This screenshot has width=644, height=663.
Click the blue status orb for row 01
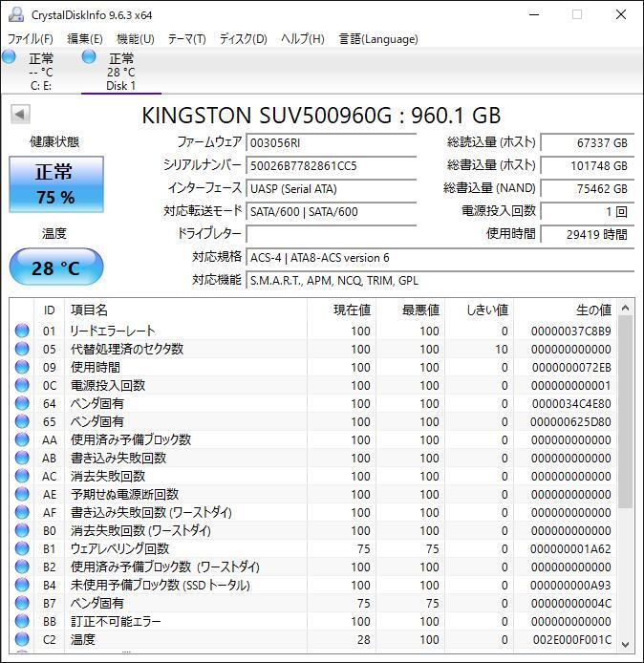coord(22,331)
